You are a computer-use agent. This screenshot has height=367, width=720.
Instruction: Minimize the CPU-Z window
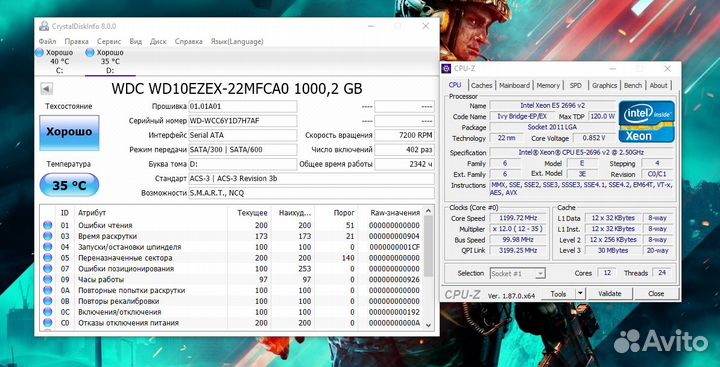613,68
